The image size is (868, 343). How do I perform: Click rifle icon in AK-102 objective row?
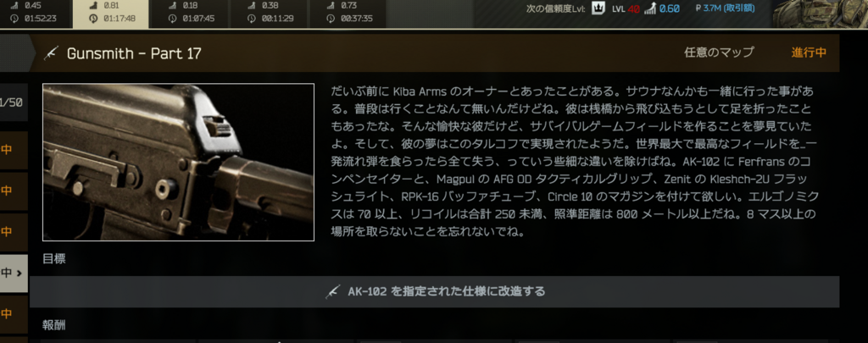[332, 291]
